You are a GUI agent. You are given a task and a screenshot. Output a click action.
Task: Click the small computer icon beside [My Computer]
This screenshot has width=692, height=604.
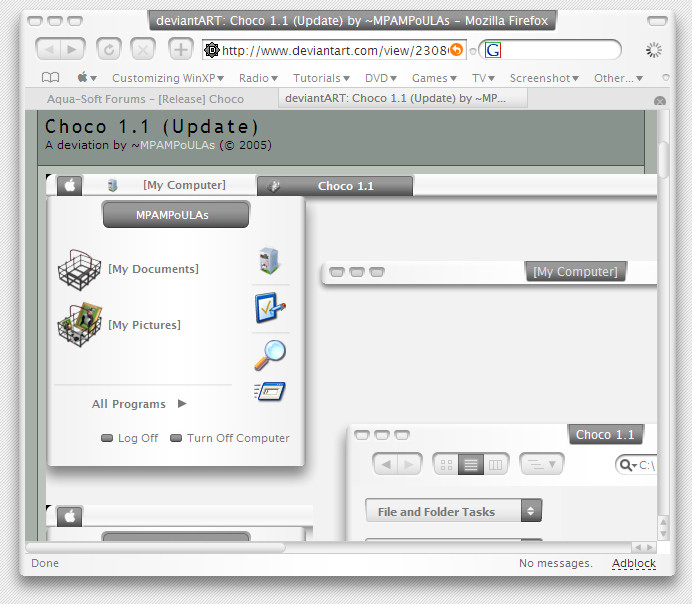[113, 185]
